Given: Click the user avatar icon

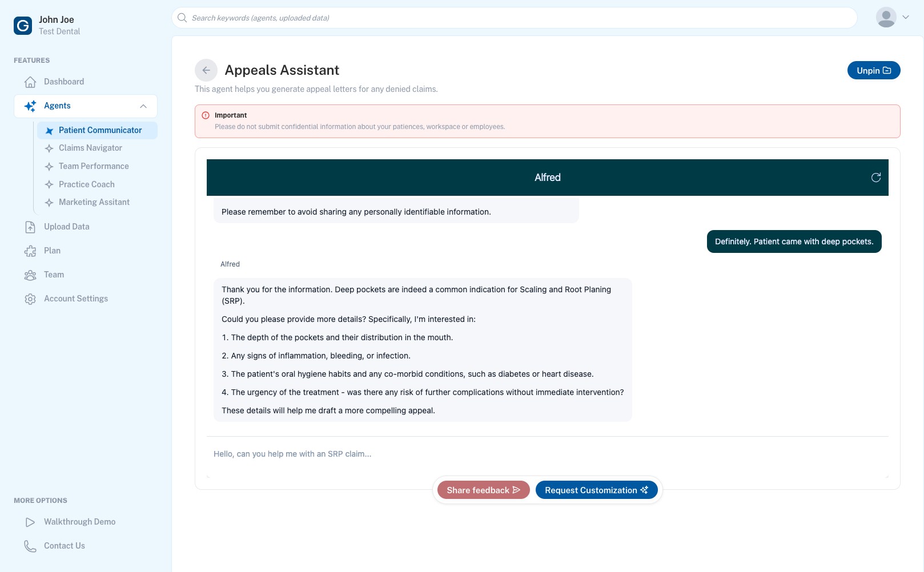Looking at the screenshot, I should (x=886, y=18).
